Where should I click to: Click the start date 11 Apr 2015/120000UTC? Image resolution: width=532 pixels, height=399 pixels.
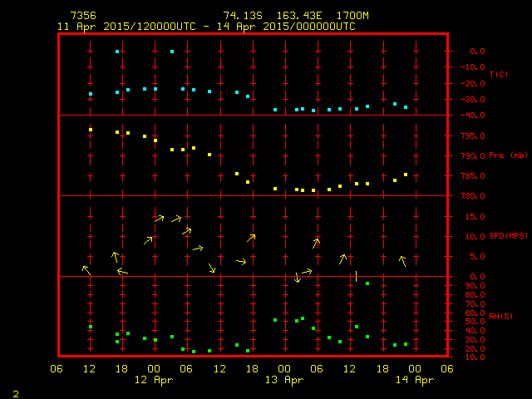[126, 27]
